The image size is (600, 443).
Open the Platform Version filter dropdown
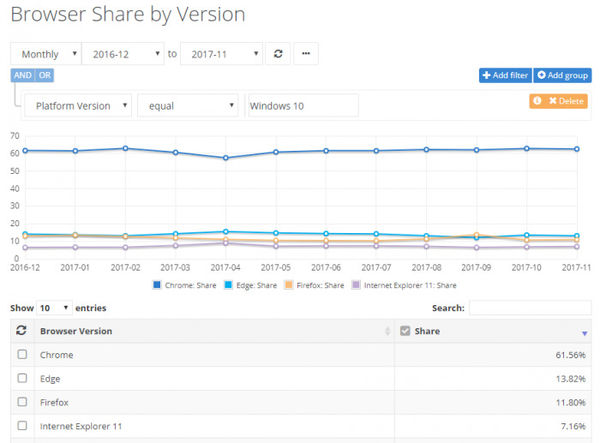(x=78, y=105)
